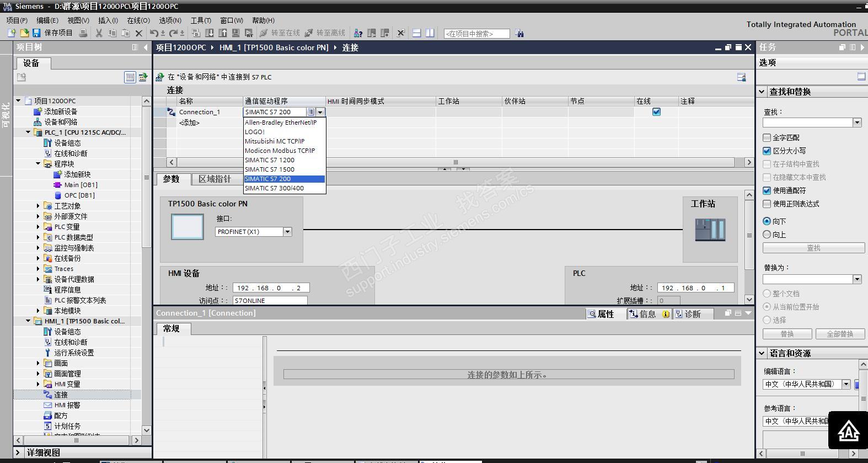Click the 转至在线 button
The height and width of the screenshot is (463, 868).
pyautogui.click(x=280, y=33)
